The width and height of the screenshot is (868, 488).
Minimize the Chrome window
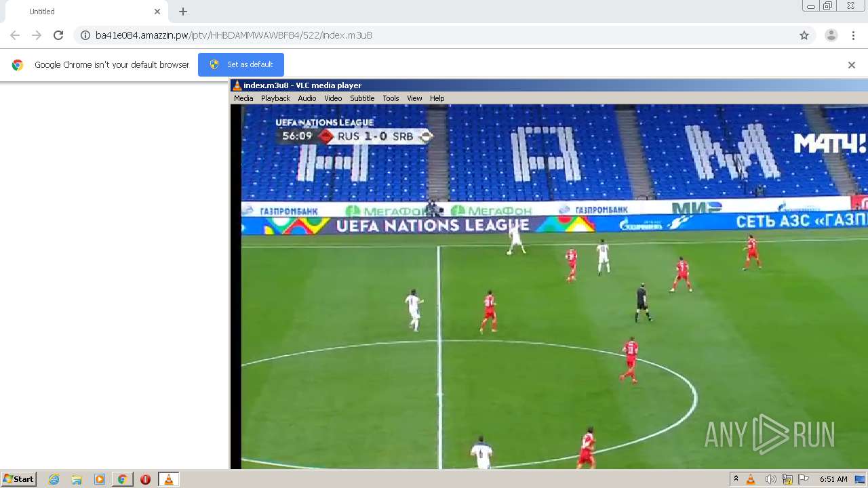[810, 6]
